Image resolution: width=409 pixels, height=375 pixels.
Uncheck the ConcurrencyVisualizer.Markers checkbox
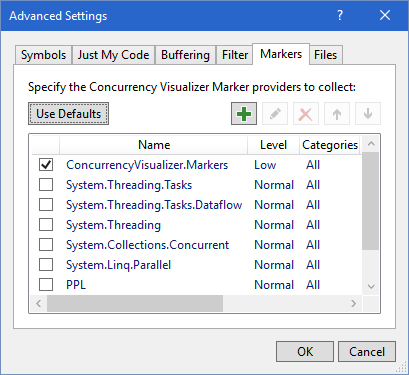coord(46,165)
